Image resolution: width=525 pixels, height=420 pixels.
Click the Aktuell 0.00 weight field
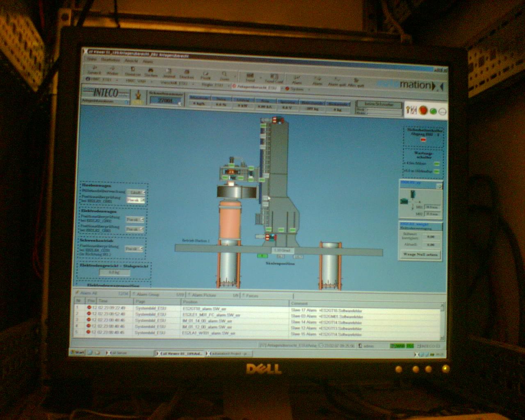click(x=431, y=245)
